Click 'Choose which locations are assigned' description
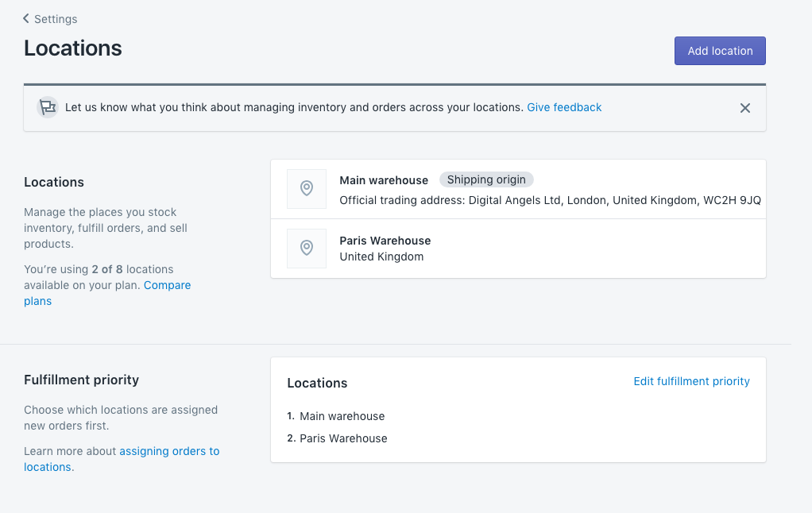Screen dimensions: 812x513 click(121, 418)
